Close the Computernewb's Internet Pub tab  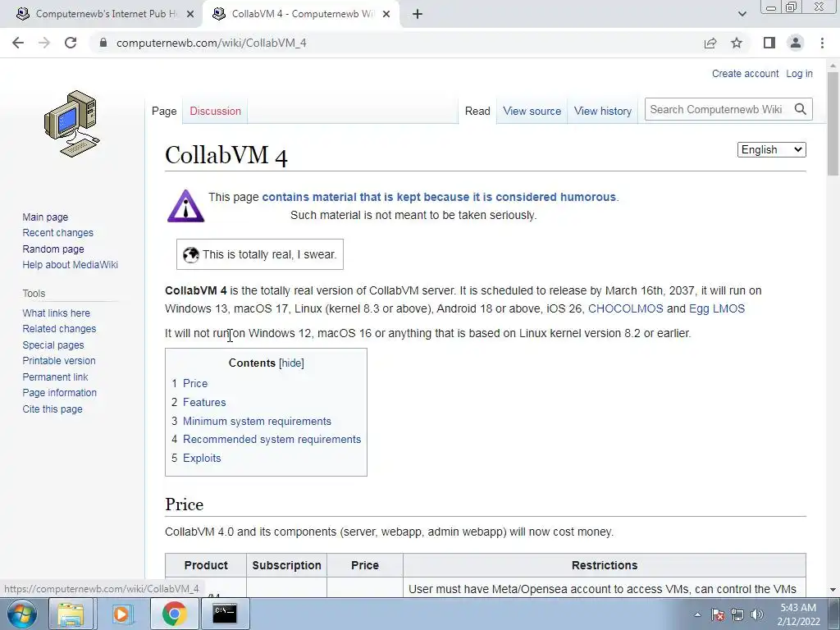tap(190, 14)
